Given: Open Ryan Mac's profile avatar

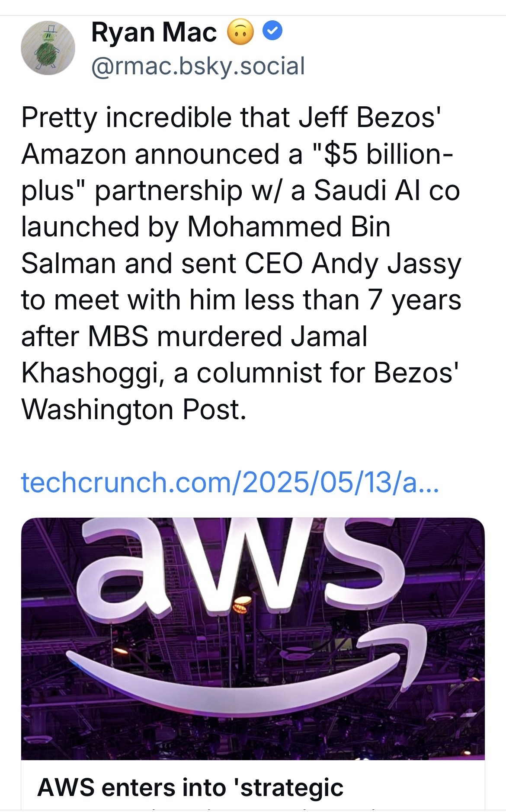Looking at the screenshot, I should coord(48,48).
